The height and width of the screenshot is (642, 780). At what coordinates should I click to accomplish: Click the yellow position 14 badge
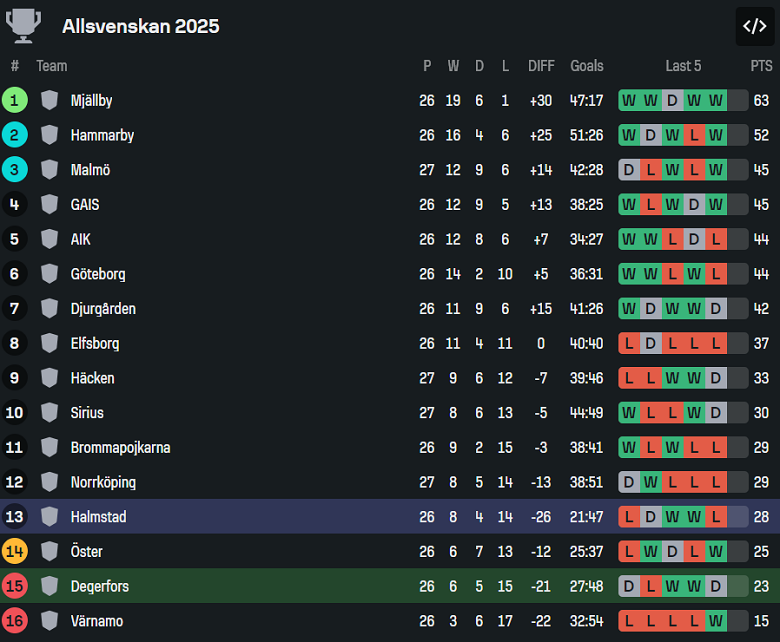(x=15, y=551)
